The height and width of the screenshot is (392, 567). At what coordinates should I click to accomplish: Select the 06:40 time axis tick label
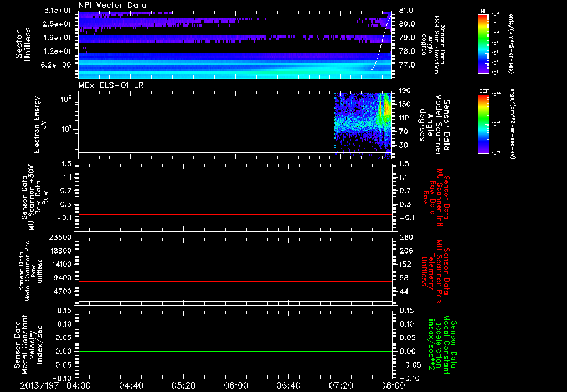click(288, 385)
